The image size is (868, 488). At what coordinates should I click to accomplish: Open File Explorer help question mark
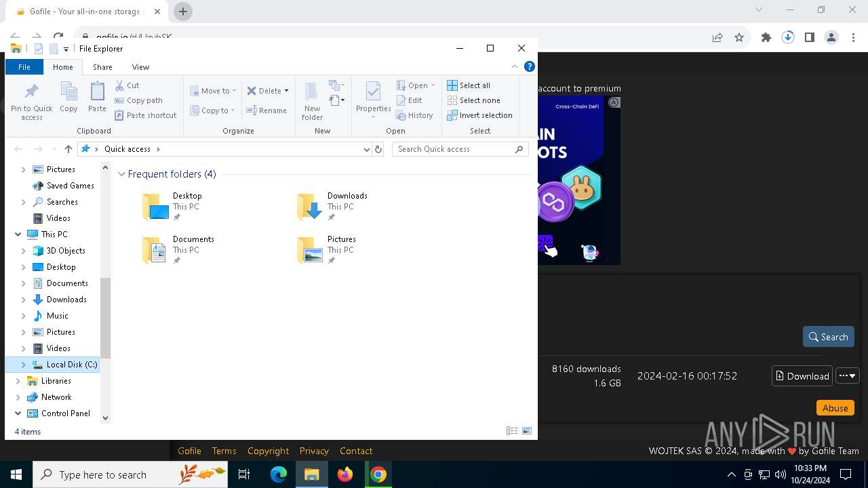tap(530, 66)
